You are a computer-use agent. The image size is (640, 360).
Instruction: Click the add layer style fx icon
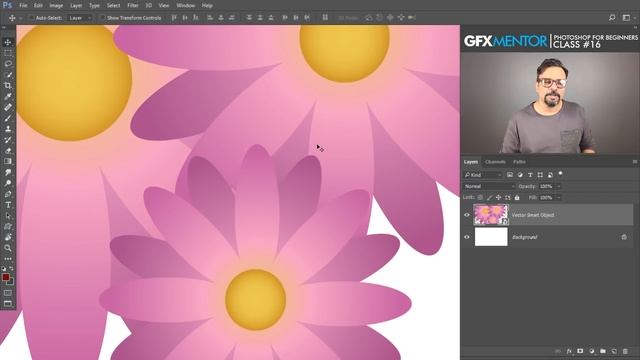(569, 351)
